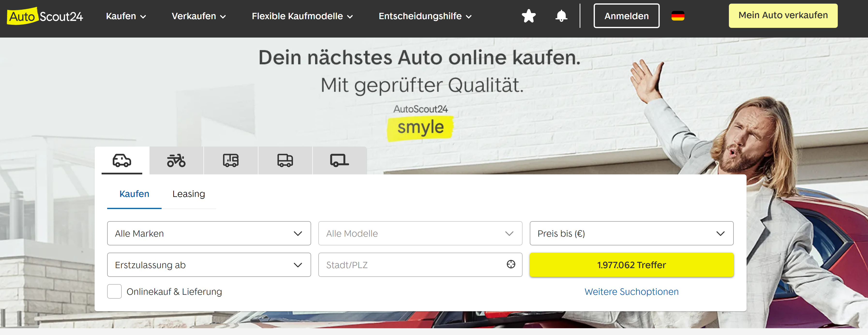Select the truck vehicle type tab
Screen dimensions: 868x335
pyautogui.click(x=285, y=161)
